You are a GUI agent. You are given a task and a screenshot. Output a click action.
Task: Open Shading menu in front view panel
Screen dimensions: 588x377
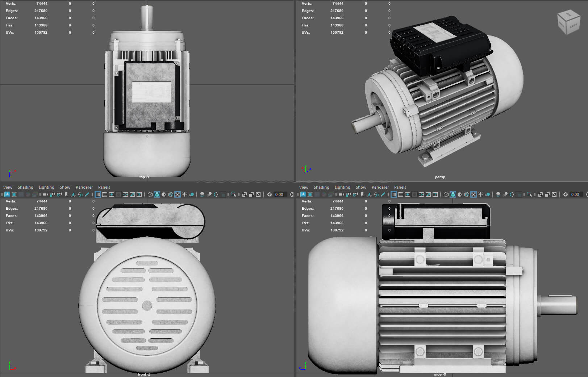[25, 187]
